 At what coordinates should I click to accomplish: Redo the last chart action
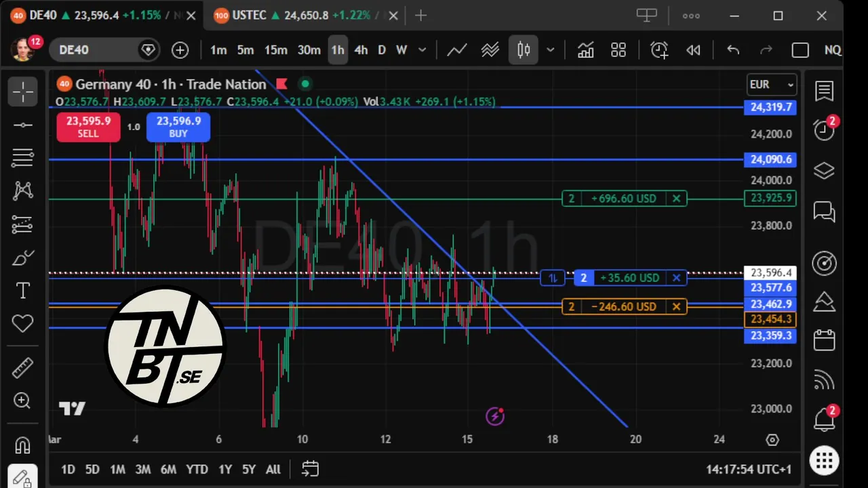click(766, 49)
